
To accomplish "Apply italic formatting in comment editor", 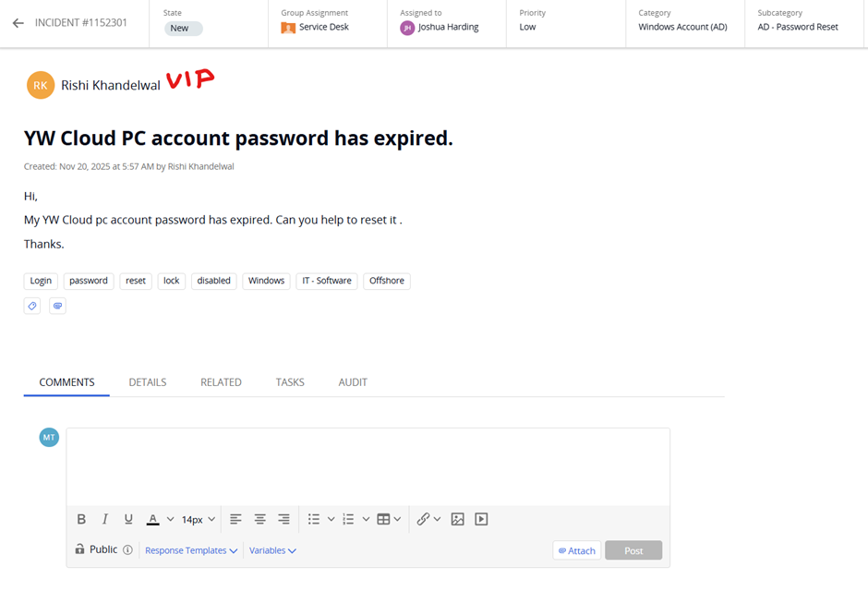I will pos(104,519).
